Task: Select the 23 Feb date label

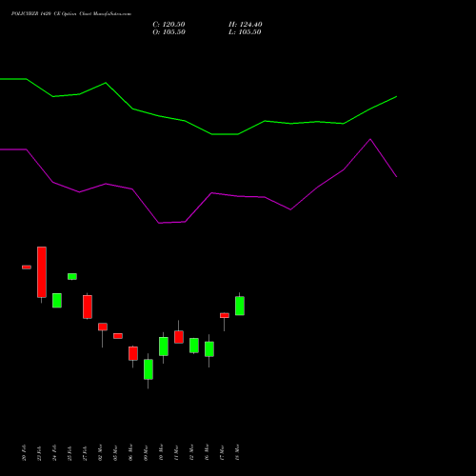Action: click(40, 453)
